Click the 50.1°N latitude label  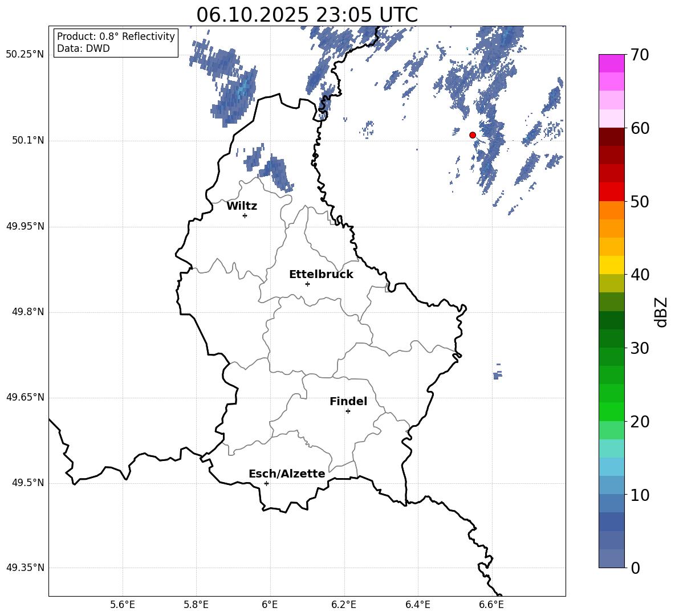pos(27,140)
